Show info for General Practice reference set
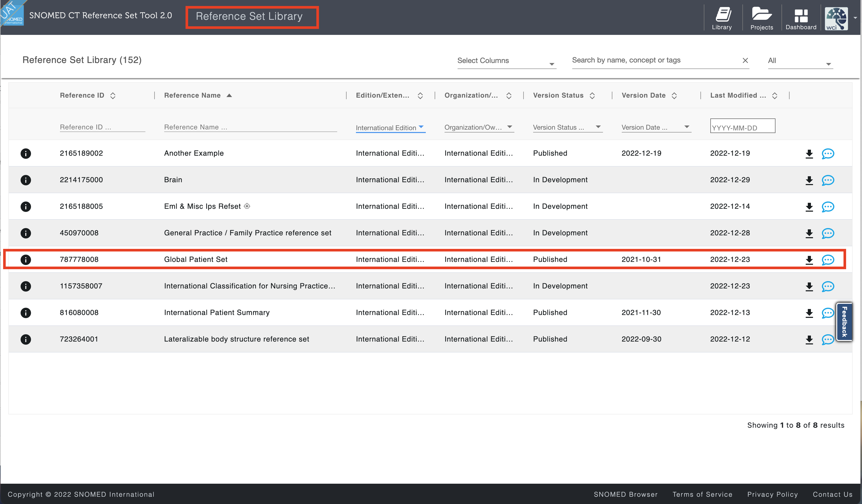The height and width of the screenshot is (504, 862). tap(26, 233)
